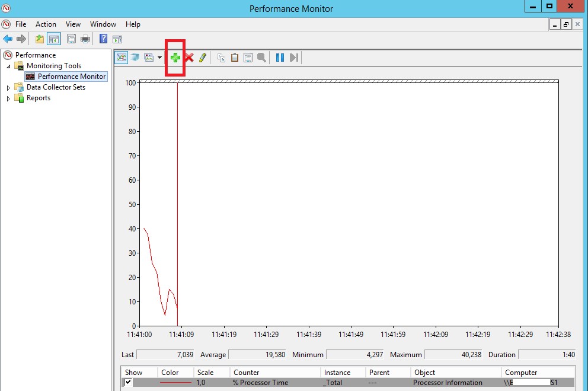Image resolution: width=588 pixels, height=391 pixels.
Task: Delete the selected counter with red X
Action: click(189, 58)
